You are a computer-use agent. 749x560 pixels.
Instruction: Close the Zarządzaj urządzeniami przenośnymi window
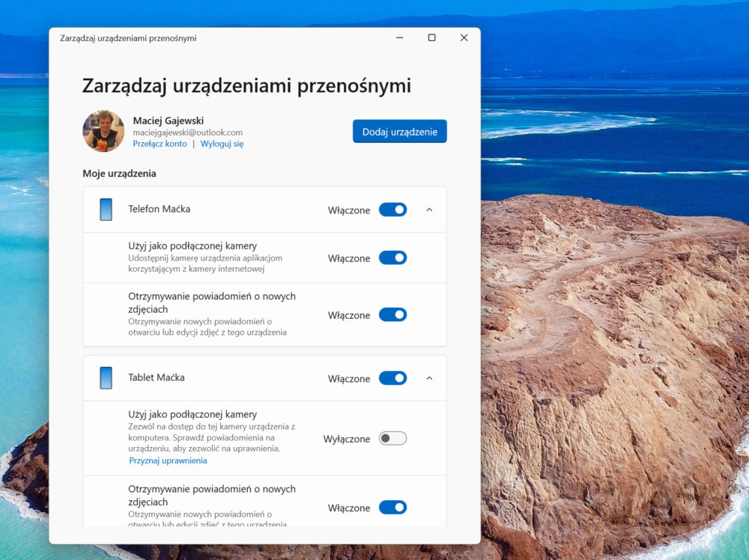click(x=464, y=37)
